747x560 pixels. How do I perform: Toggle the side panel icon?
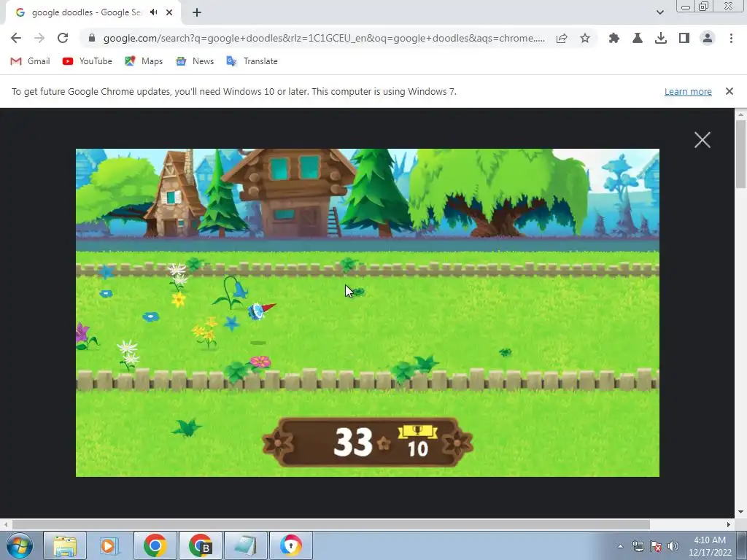(684, 38)
